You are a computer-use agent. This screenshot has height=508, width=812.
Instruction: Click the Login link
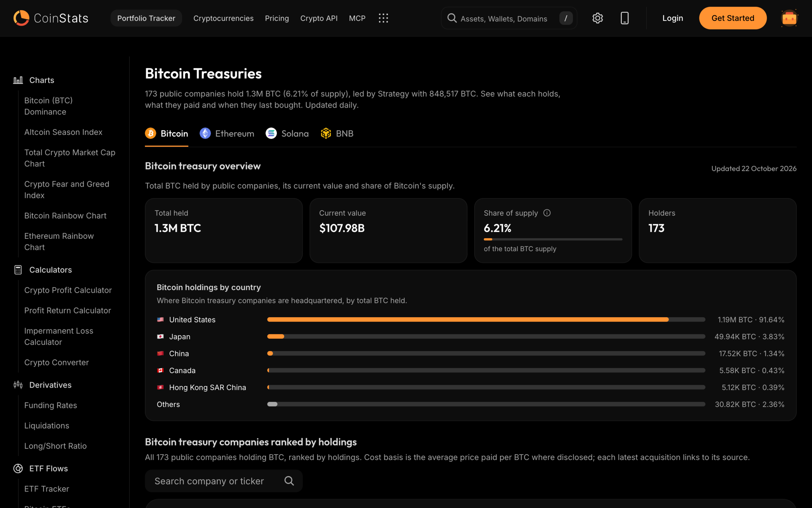point(672,18)
